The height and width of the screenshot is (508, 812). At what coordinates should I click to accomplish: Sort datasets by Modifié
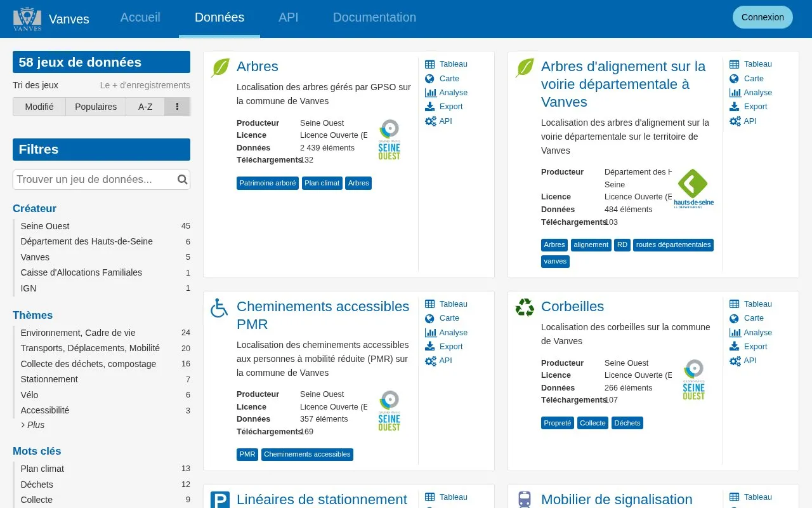(x=39, y=107)
